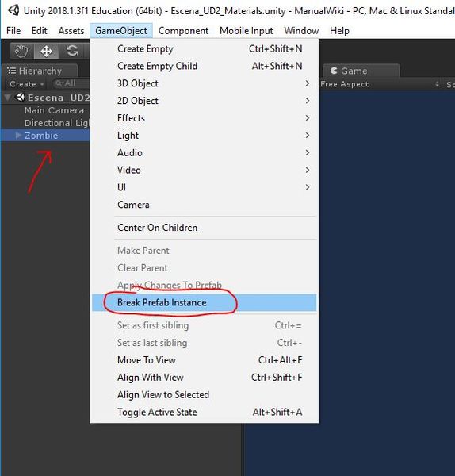Open the Video submenu

click(205, 170)
